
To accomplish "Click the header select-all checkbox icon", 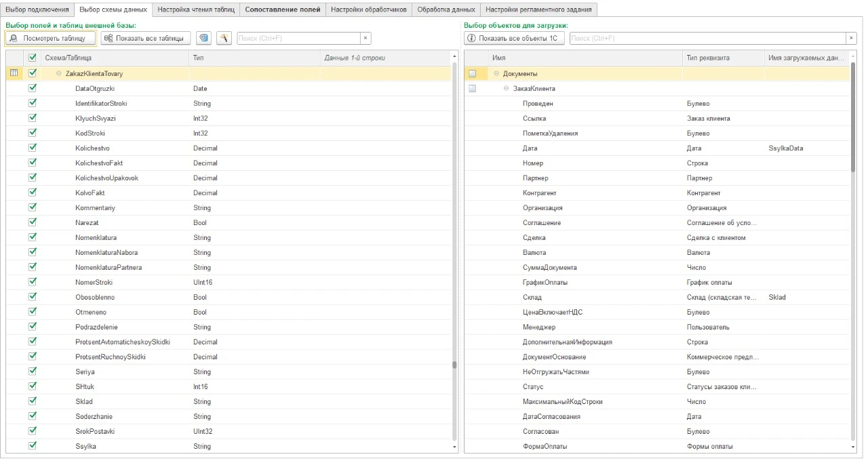I will pyautogui.click(x=32, y=58).
